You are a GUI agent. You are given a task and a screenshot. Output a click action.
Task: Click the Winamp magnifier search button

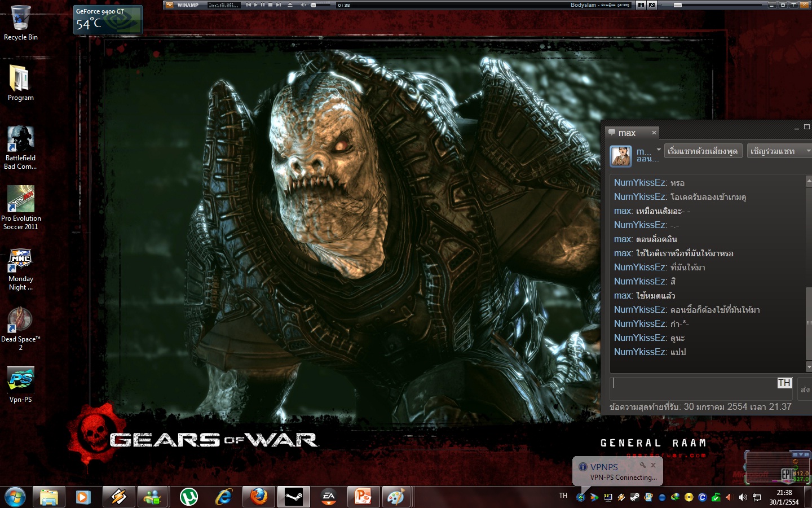coord(651,5)
